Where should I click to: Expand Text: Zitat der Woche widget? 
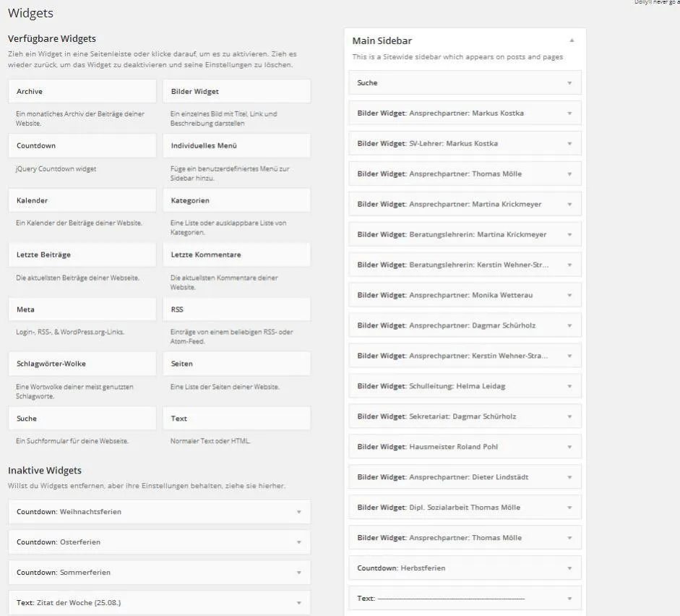pos(298,603)
